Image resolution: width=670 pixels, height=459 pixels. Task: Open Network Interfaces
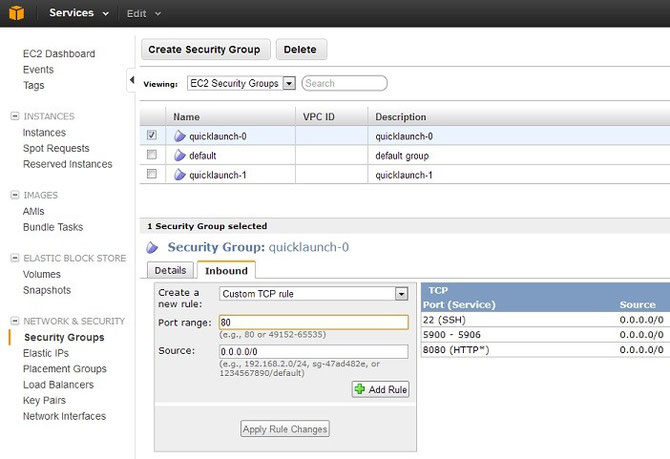click(x=65, y=416)
